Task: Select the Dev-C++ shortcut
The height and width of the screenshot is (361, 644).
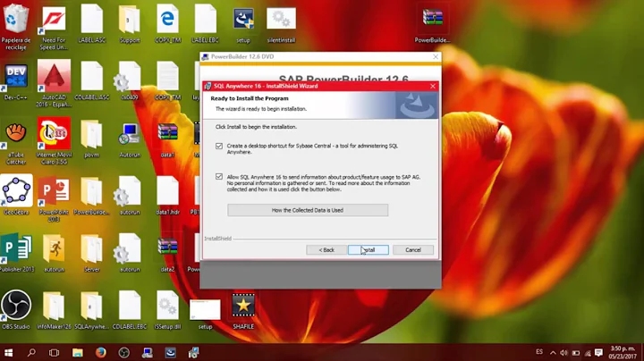Action: [16, 81]
